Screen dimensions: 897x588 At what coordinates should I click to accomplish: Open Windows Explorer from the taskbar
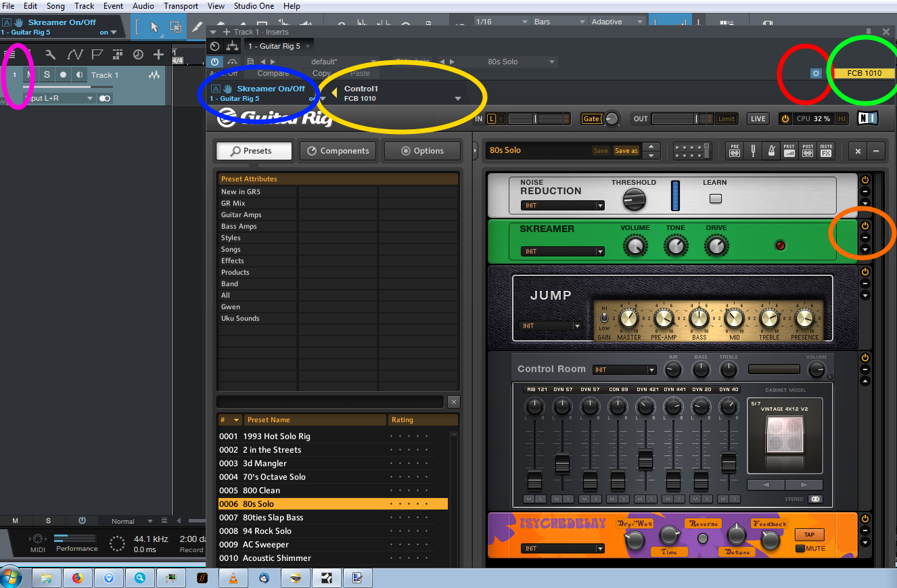[x=46, y=578]
